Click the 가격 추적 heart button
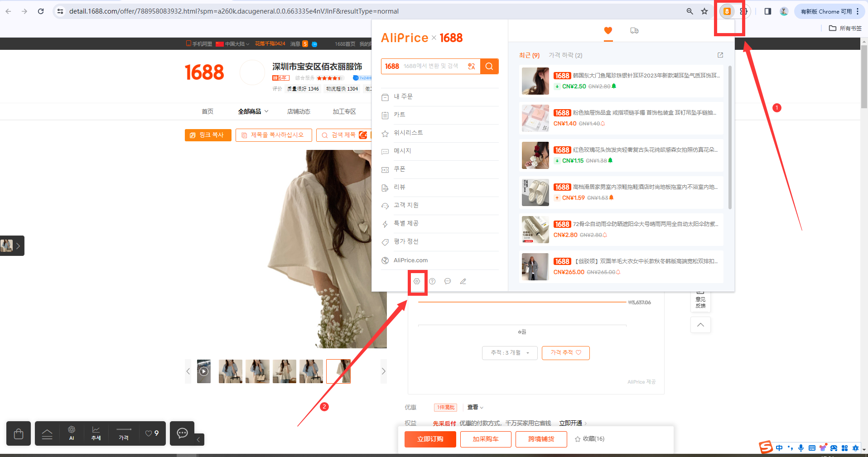The height and width of the screenshot is (457, 868). tap(565, 353)
